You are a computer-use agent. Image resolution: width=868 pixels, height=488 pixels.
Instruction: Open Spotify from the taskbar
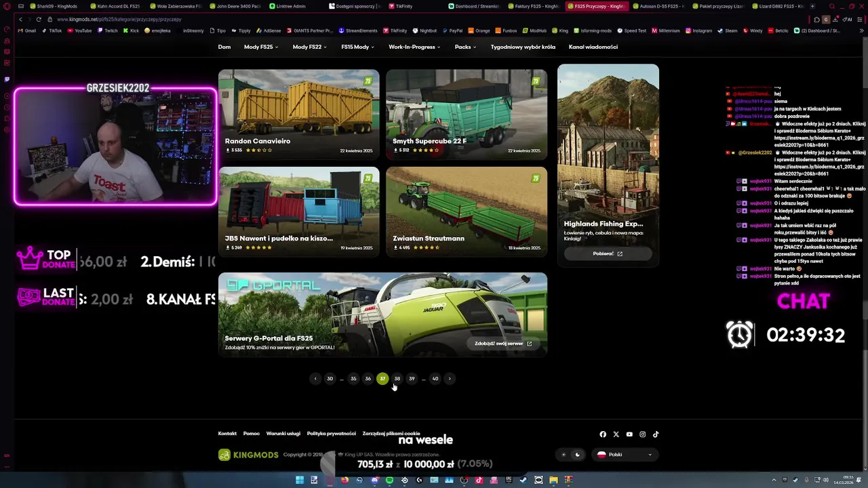coord(389,480)
